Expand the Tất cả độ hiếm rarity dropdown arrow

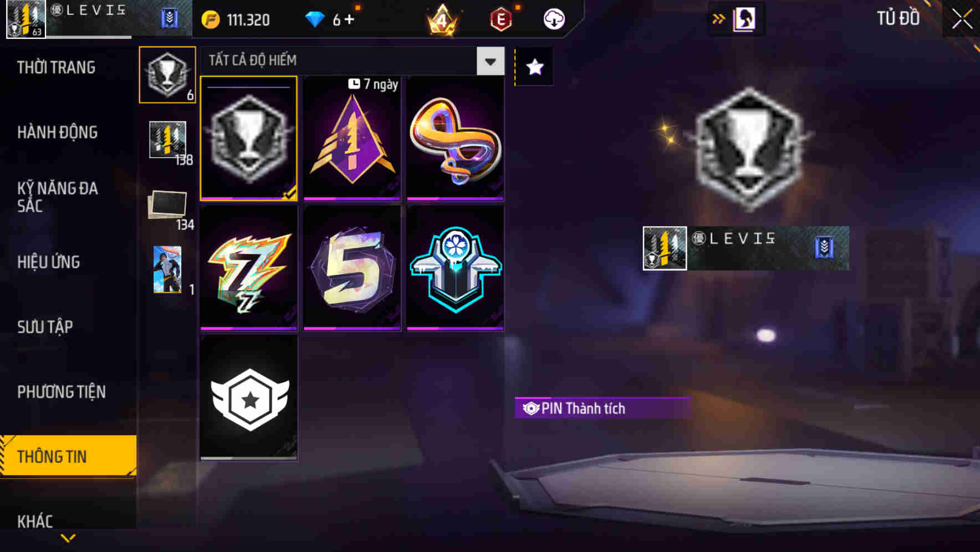491,61
